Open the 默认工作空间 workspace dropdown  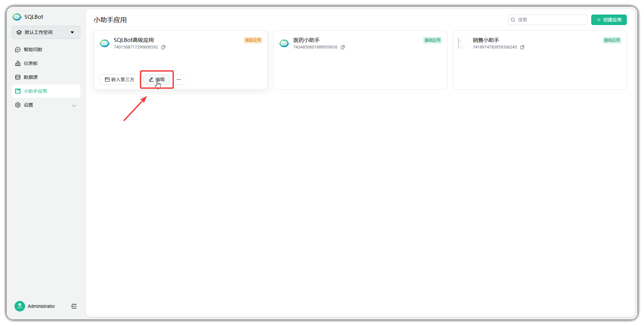point(46,32)
